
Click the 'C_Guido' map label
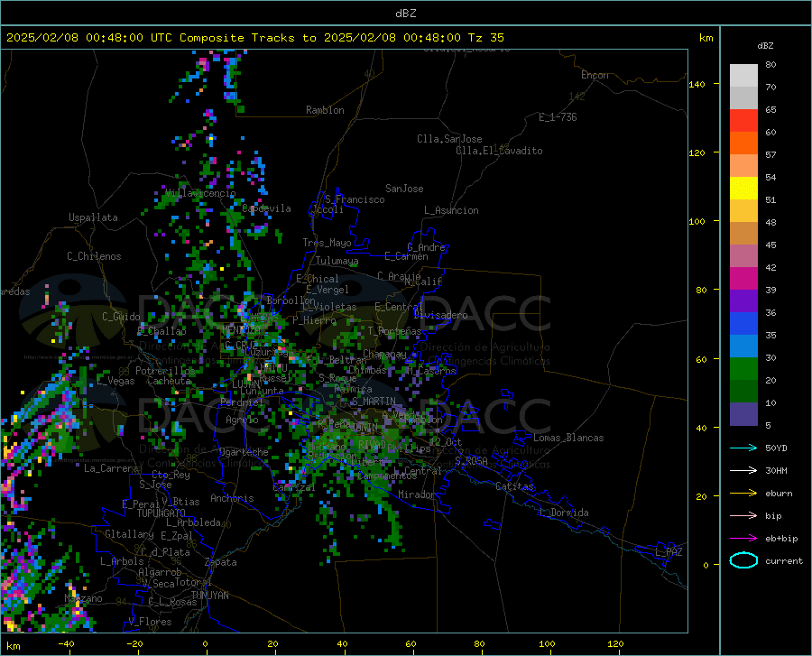[x=121, y=317]
